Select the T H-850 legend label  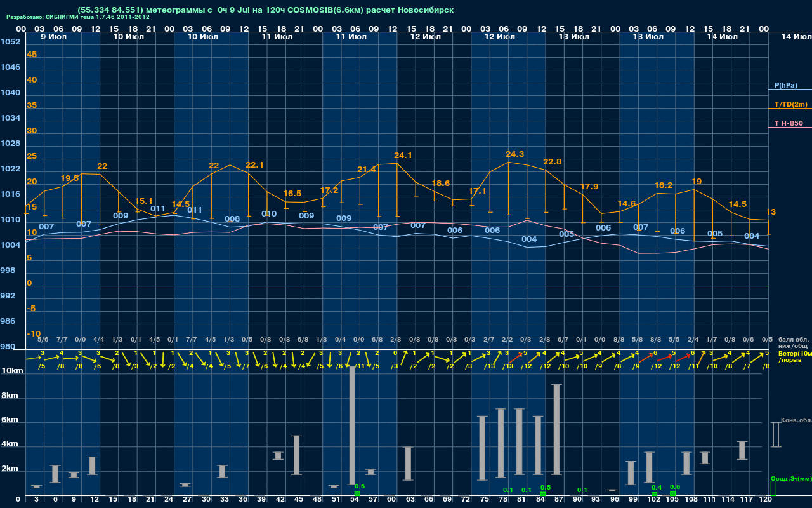[x=789, y=123]
